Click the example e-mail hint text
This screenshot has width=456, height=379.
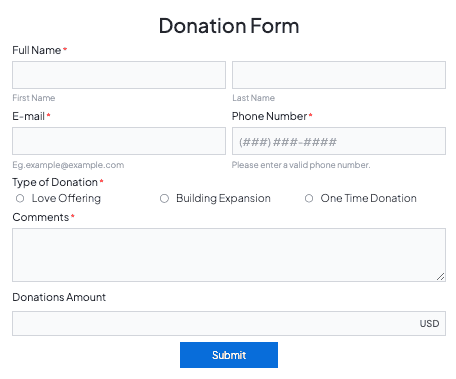(x=68, y=165)
